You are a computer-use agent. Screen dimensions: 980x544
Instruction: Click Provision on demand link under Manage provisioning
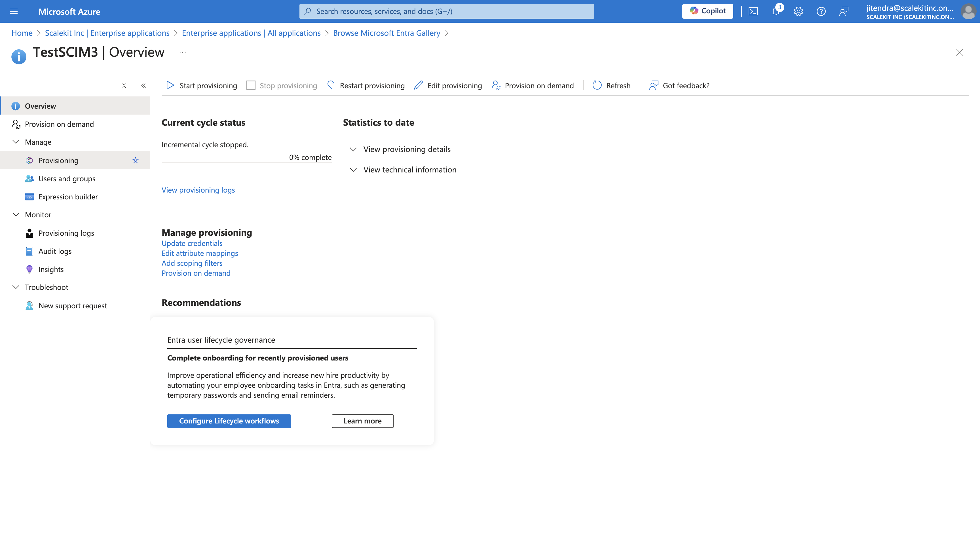click(x=196, y=273)
